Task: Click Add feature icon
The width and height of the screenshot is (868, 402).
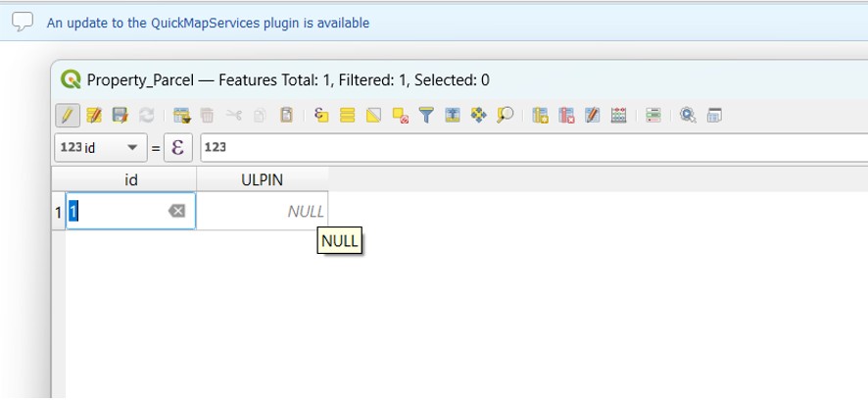Action: pyautogui.click(x=181, y=115)
